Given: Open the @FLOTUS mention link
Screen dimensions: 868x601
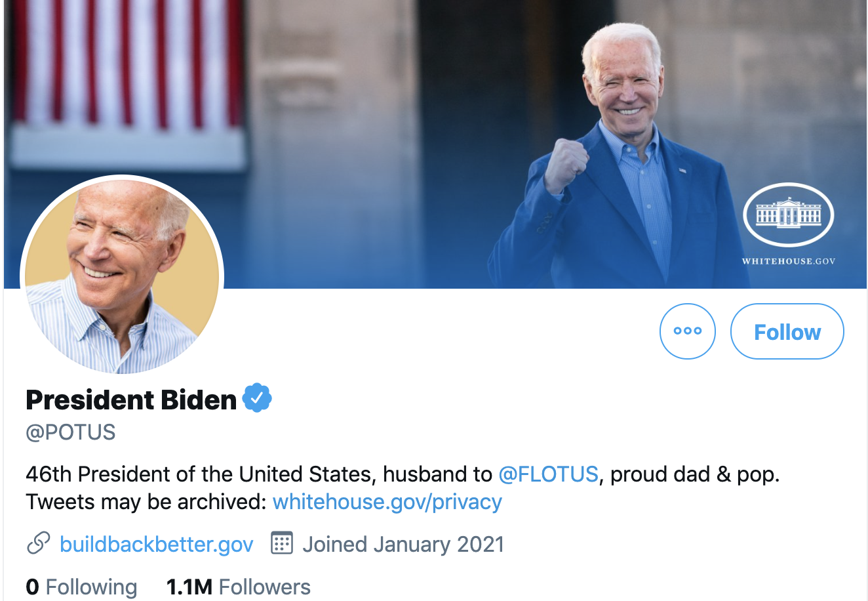Looking at the screenshot, I should [x=548, y=474].
